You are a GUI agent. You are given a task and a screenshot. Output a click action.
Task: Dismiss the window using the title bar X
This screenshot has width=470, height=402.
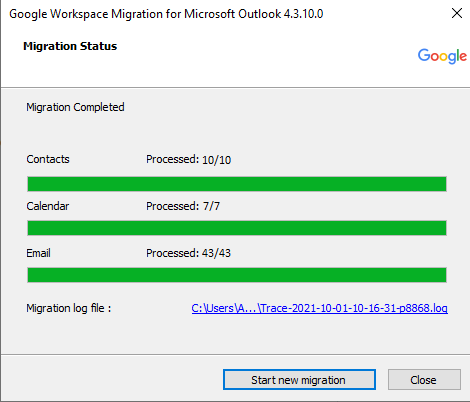click(457, 13)
